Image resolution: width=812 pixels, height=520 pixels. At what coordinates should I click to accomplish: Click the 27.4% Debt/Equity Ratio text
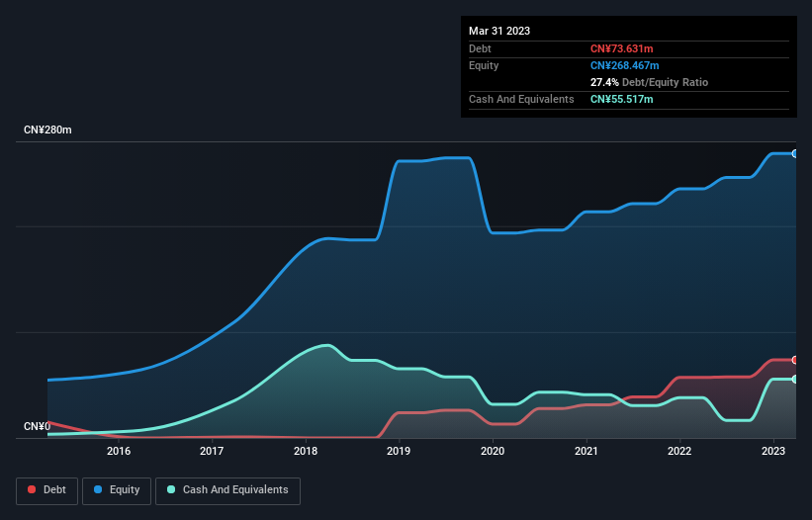point(649,82)
